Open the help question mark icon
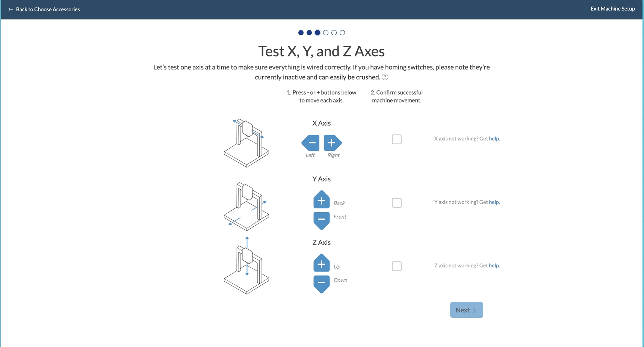The height and width of the screenshot is (347, 644). 385,77
